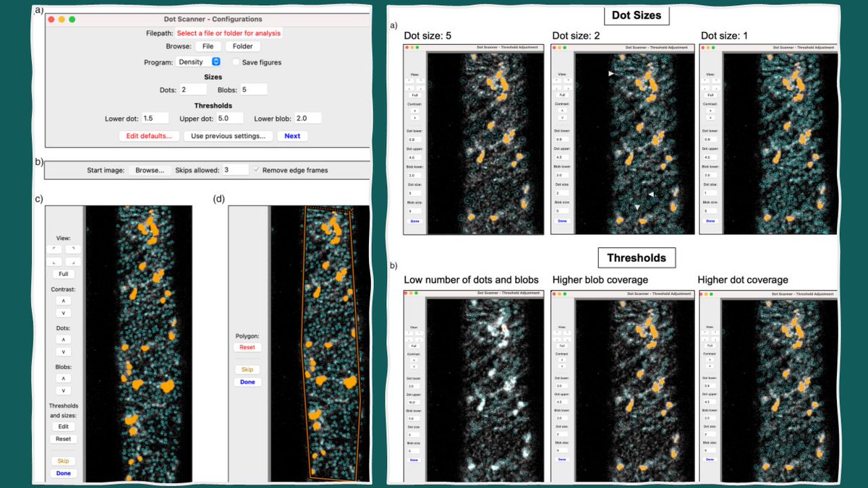Increase contrast with up arrow in panel c
Image resolution: width=868 pixels, height=488 pixels.
pos(65,301)
